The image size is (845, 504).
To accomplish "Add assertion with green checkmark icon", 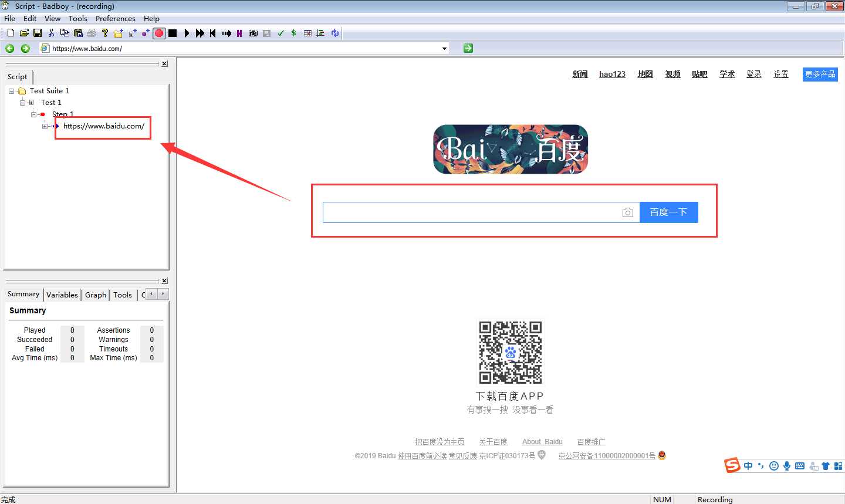I will coord(280,33).
